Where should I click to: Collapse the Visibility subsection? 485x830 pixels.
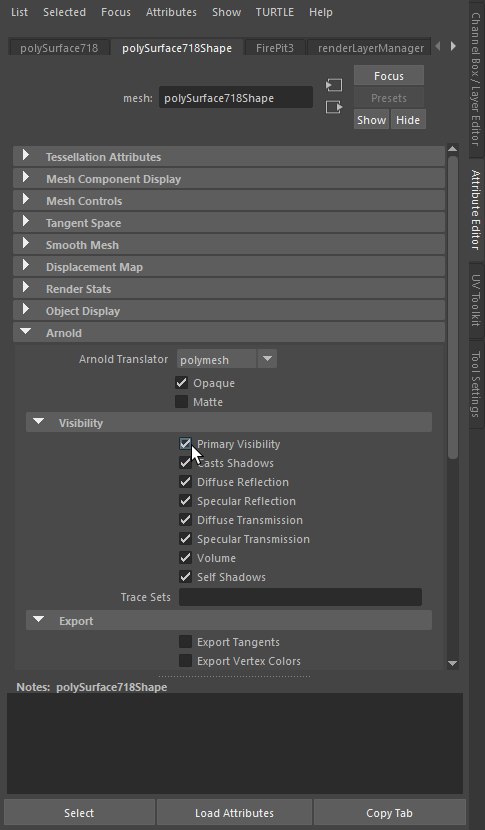[x=229, y=422]
